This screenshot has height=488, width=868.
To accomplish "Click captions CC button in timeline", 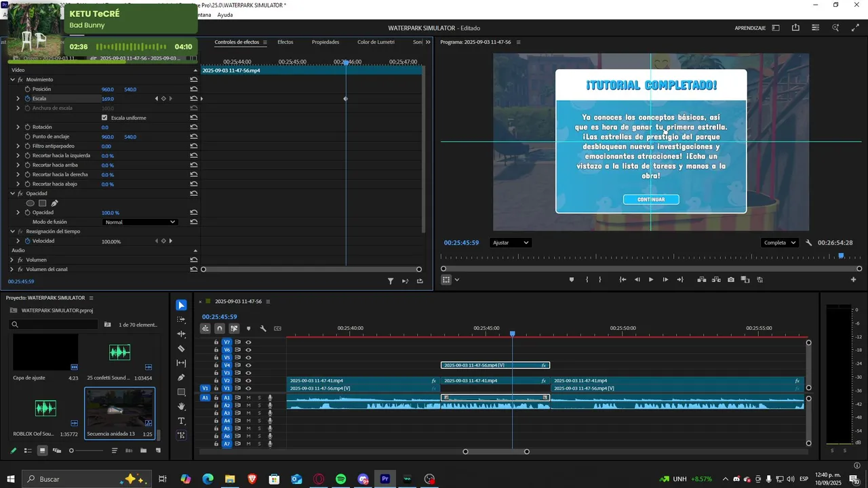I will 277,329.
